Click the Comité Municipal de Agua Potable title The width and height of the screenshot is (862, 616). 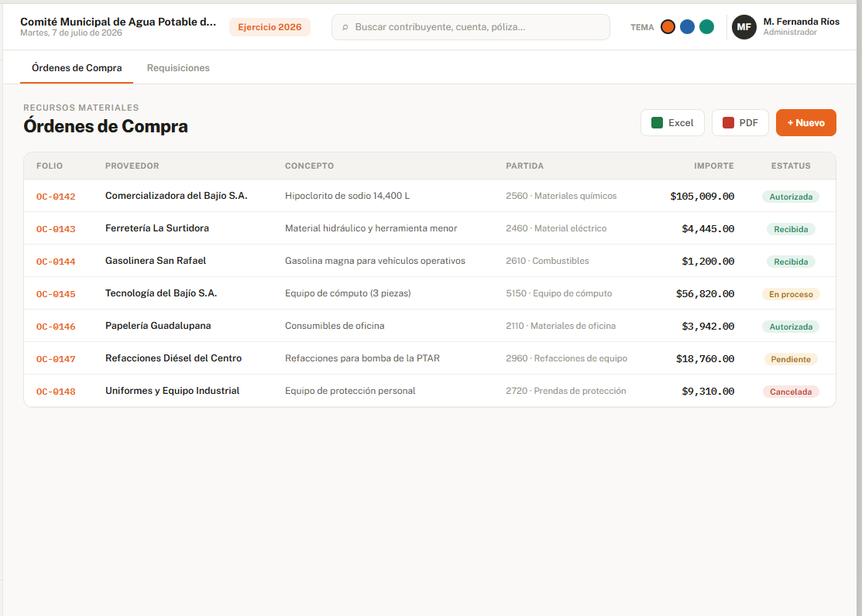tap(118, 22)
